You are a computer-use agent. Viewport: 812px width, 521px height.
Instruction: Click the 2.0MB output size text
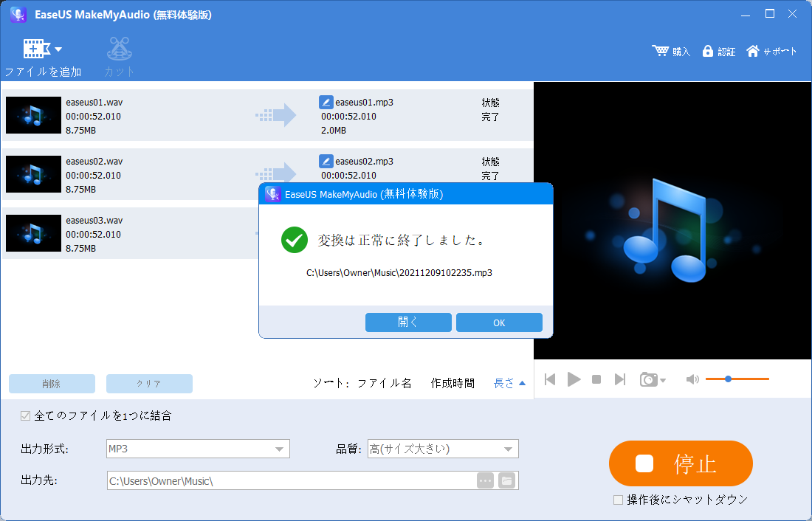tap(334, 130)
